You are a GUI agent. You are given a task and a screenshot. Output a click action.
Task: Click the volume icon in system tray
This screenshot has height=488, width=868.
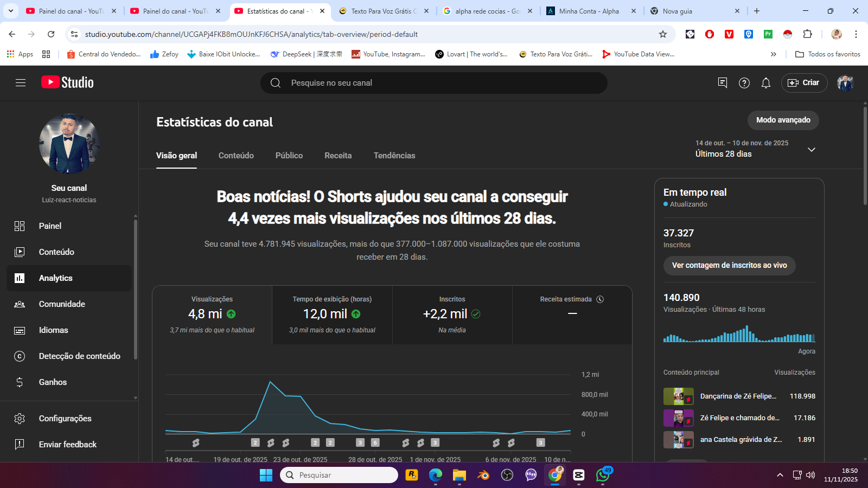pyautogui.click(x=810, y=475)
